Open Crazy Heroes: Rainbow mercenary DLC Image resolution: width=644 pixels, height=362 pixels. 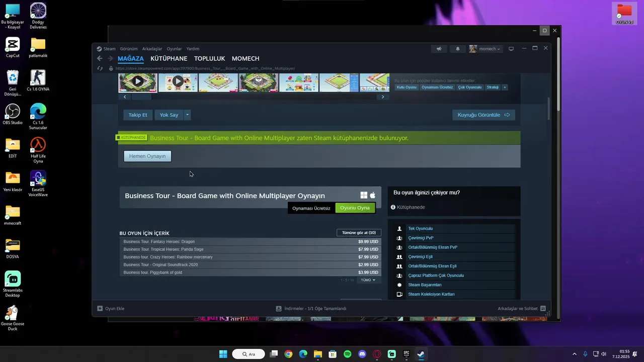click(251, 257)
